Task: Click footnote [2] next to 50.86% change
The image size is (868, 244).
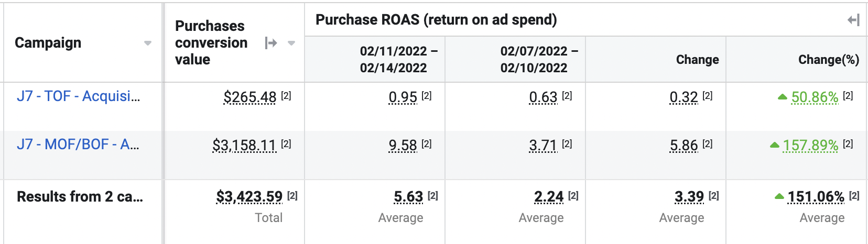Action: (x=848, y=96)
